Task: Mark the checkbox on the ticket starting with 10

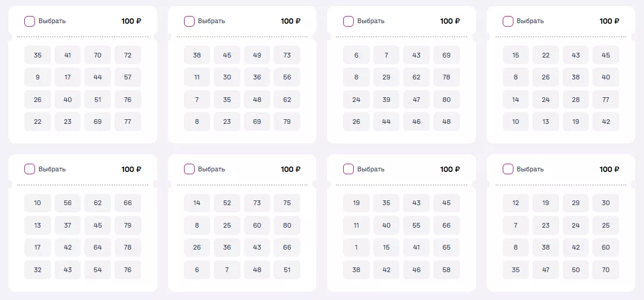Action: tap(30, 169)
